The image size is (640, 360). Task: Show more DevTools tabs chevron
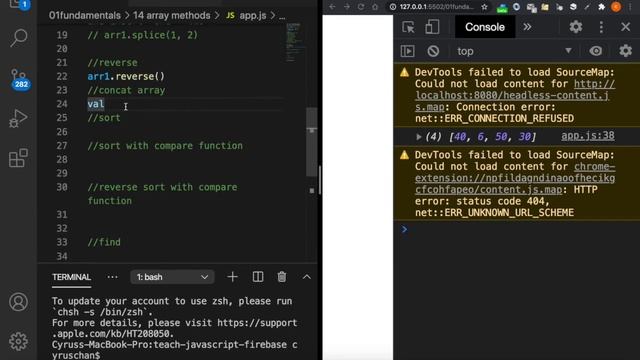point(527,27)
